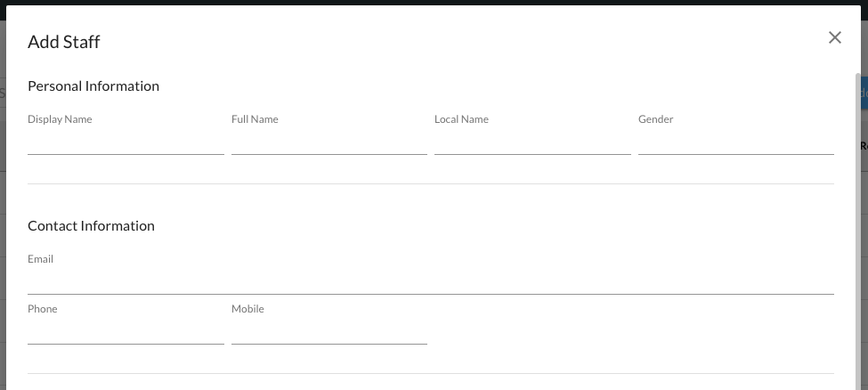Close the Add Staff dialog
The height and width of the screenshot is (390, 868).
pyautogui.click(x=834, y=37)
